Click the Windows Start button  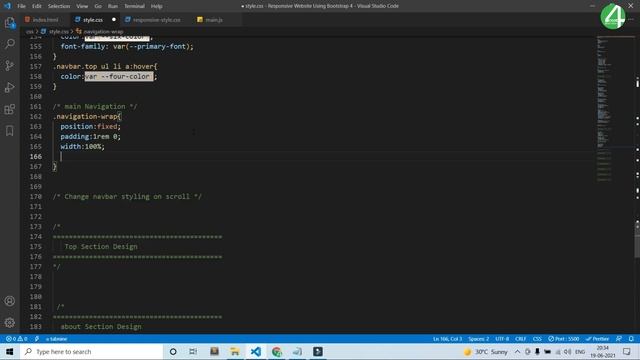coord(9,351)
